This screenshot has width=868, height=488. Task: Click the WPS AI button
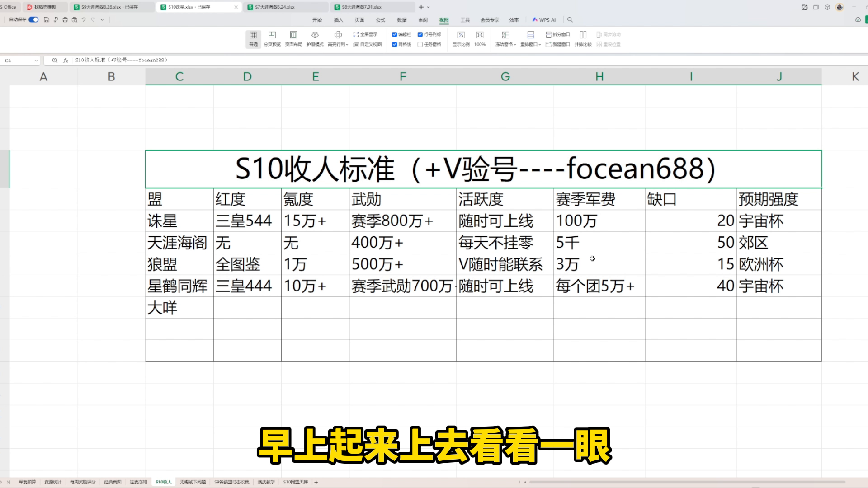pos(544,20)
